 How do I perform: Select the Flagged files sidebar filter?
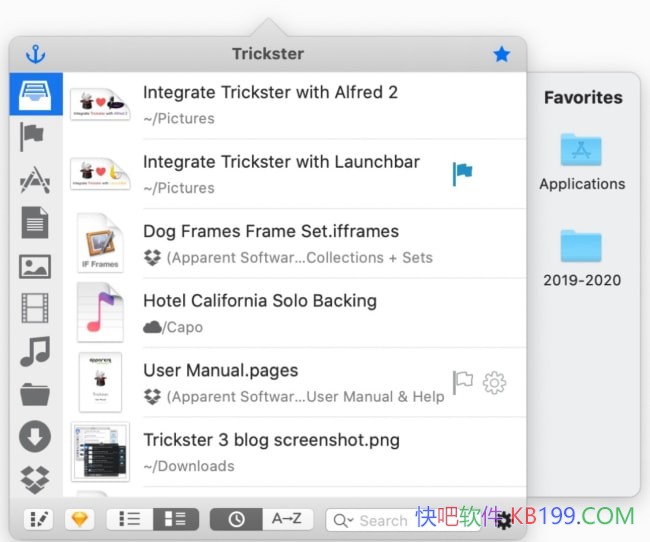[x=33, y=137]
